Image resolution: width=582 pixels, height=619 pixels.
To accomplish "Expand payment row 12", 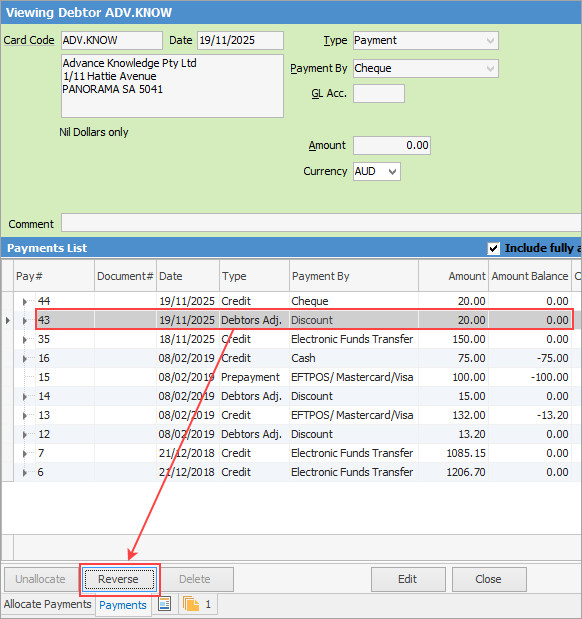I will coord(25,434).
